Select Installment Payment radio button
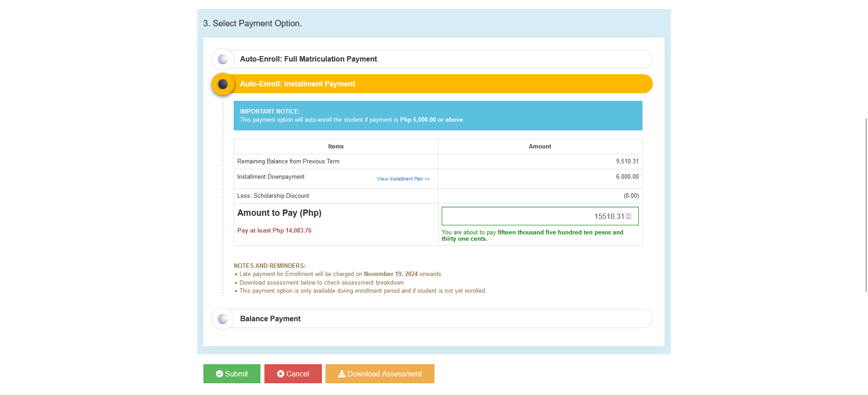868x395 pixels. click(x=223, y=84)
